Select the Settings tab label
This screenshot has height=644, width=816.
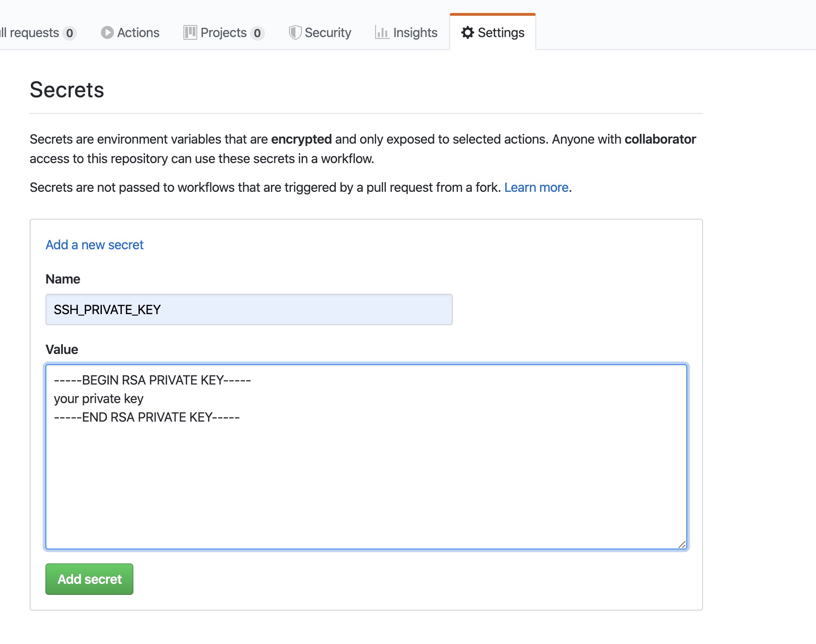501,32
